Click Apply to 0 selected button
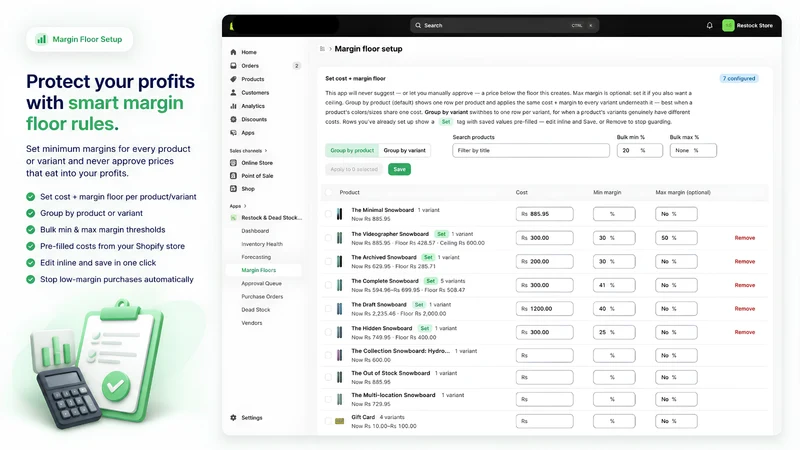 (354, 169)
